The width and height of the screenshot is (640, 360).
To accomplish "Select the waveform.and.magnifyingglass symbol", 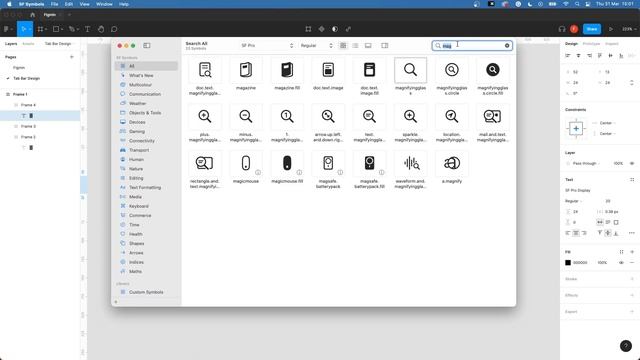I will click(x=410, y=163).
